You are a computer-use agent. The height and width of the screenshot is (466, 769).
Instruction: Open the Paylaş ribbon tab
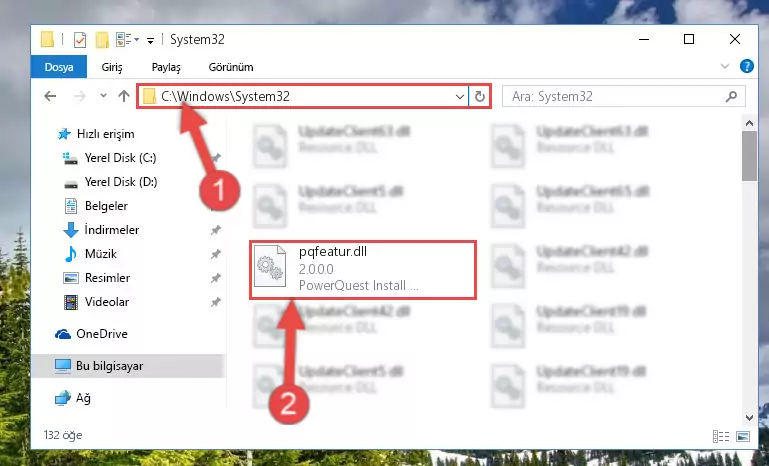point(166,67)
